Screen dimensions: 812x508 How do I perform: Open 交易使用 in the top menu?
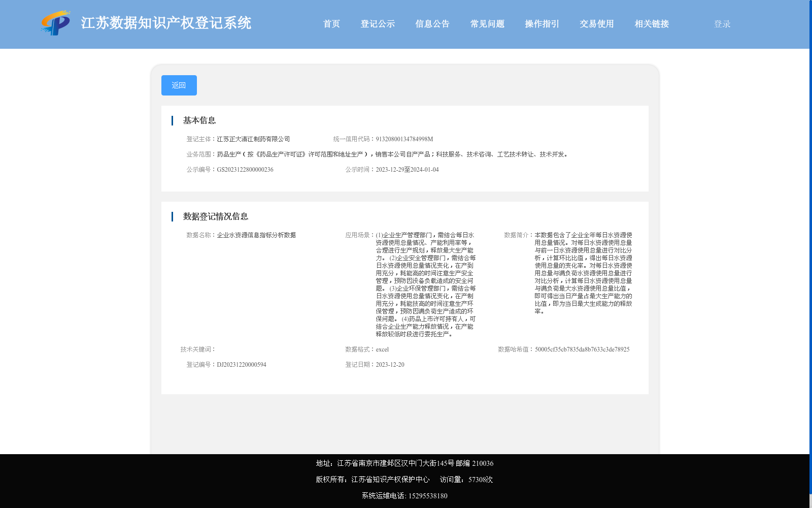click(597, 24)
